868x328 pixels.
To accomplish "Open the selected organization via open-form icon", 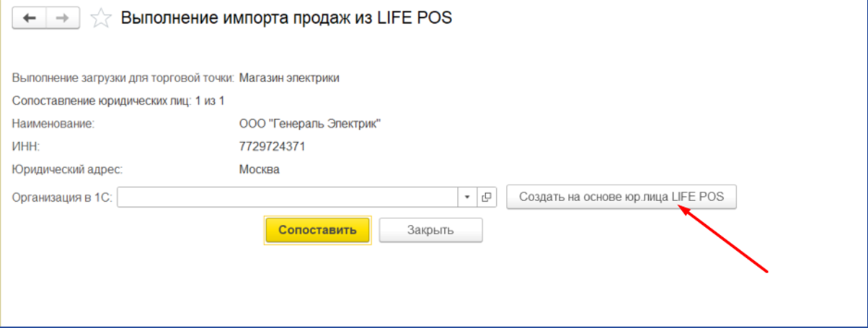I will click(486, 197).
